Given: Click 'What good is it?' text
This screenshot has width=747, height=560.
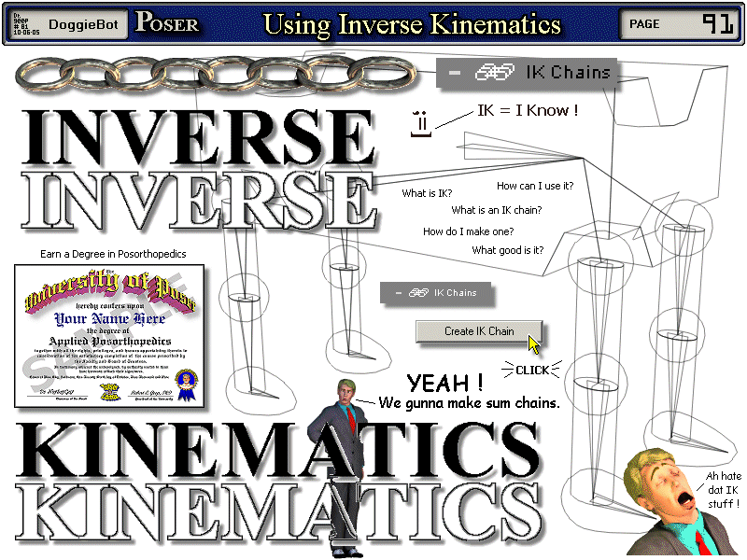Looking at the screenshot, I should [507, 250].
